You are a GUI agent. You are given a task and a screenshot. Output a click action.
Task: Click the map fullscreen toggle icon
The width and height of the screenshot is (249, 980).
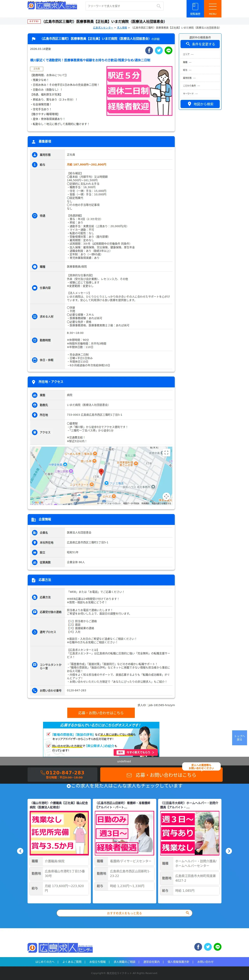point(166,453)
